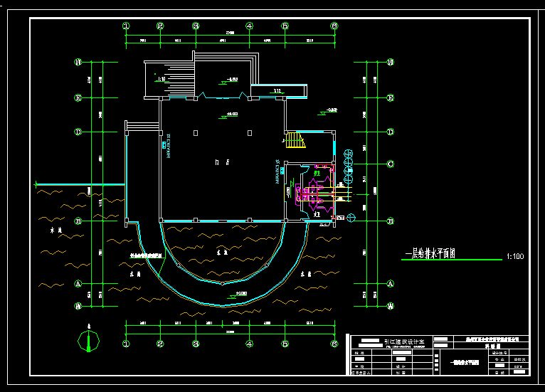
Task: Select axis bubble C on right side
Action: [x=391, y=164]
